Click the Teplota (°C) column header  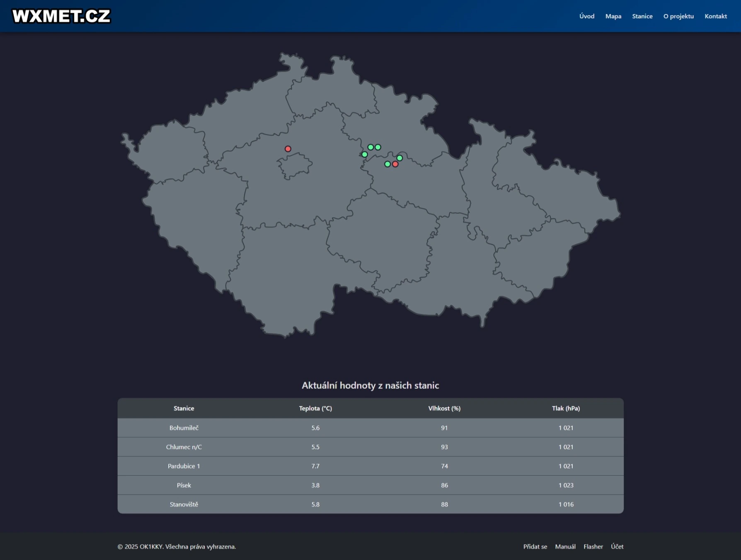click(315, 408)
